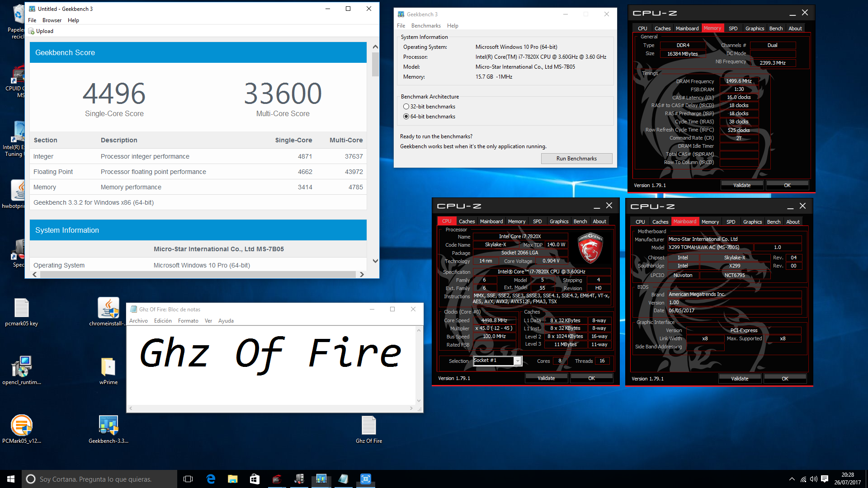Open About tab in Memory CPU-Z window
The height and width of the screenshot is (488, 868).
(x=795, y=28)
